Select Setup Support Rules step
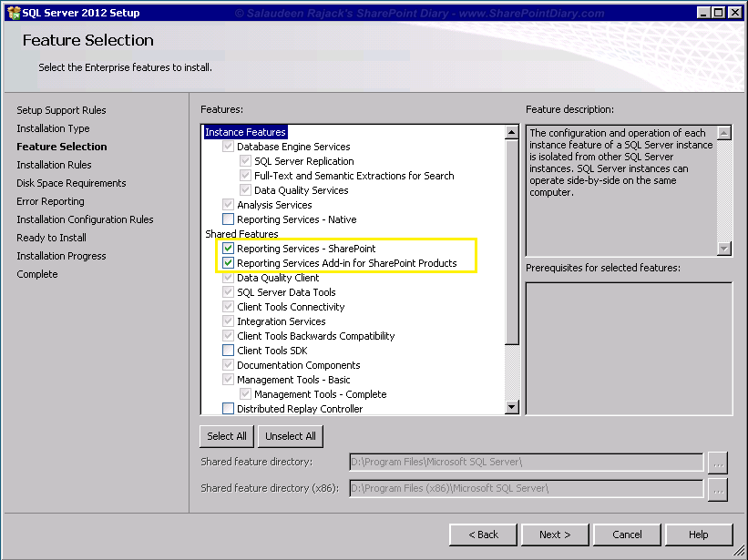The image size is (748, 560). [x=62, y=110]
